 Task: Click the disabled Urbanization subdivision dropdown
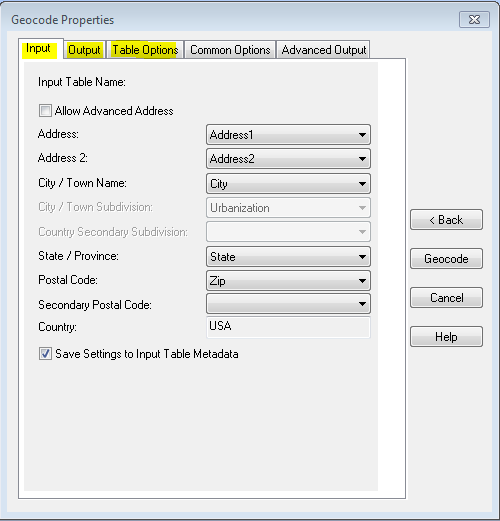pos(288,208)
